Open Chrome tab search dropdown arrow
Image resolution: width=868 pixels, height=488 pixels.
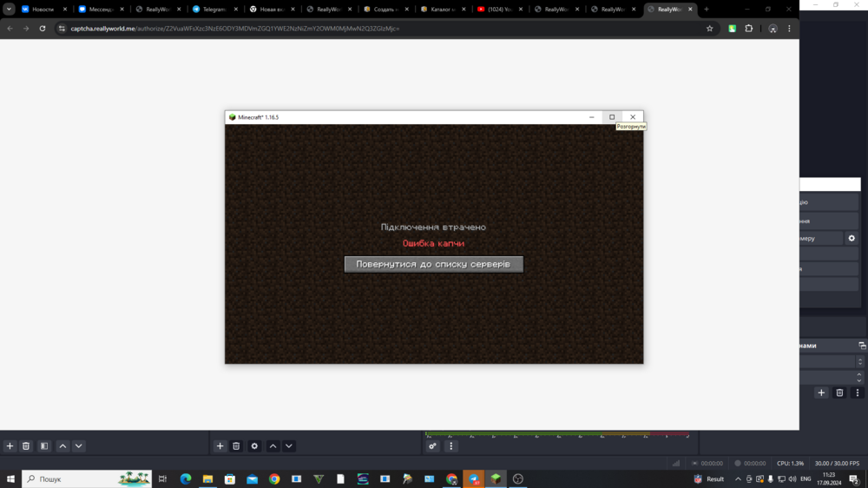click(x=9, y=9)
